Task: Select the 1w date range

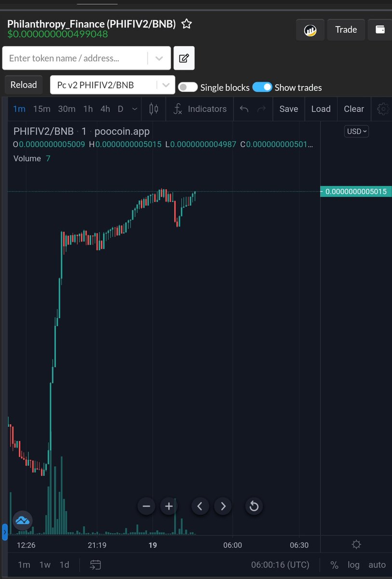Action: point(45,565)
